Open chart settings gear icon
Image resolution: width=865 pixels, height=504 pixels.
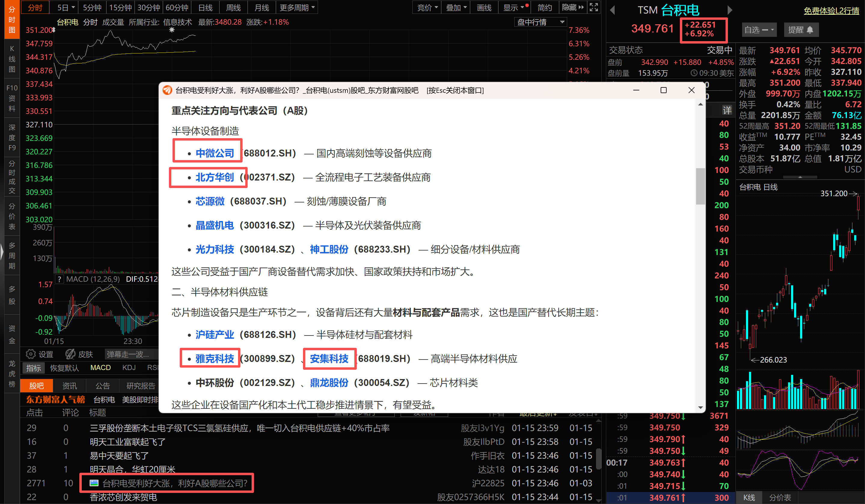coord(31,354)
